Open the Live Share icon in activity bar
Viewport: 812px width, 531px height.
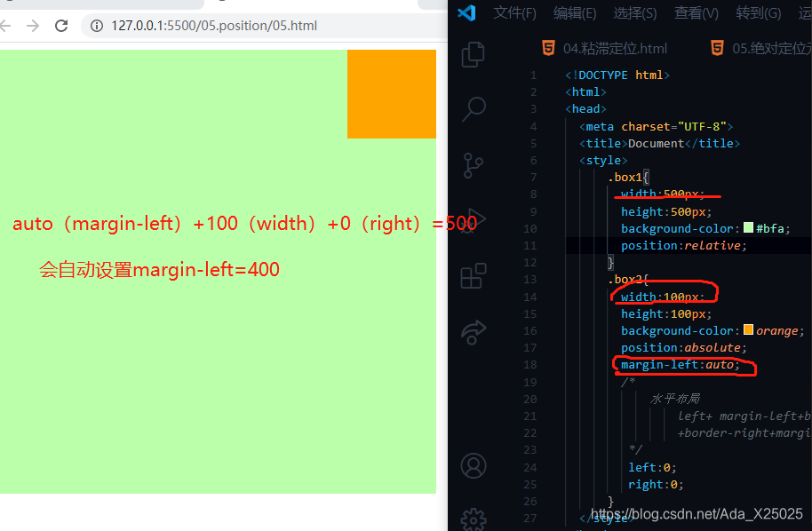pos(474,332)
